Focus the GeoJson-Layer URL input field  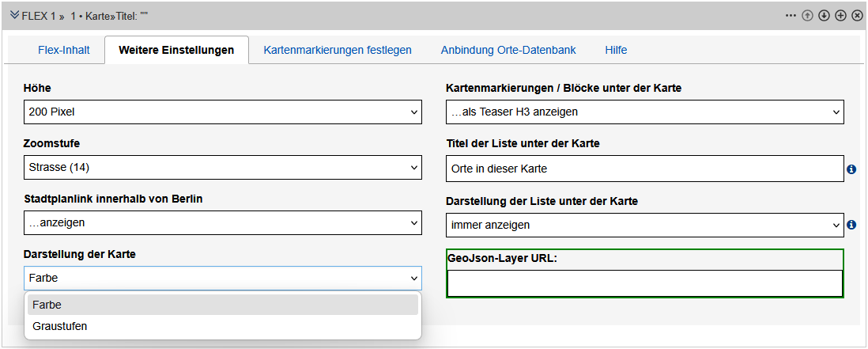tap(645, 283)
